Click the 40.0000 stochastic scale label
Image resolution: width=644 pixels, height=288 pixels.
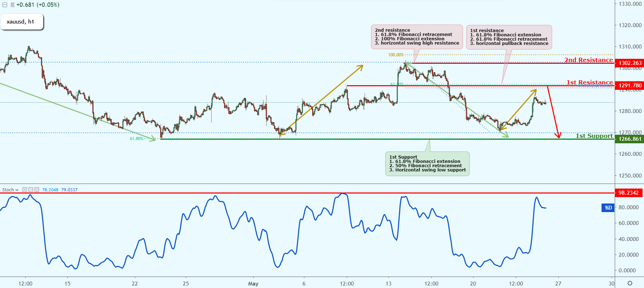628,239
